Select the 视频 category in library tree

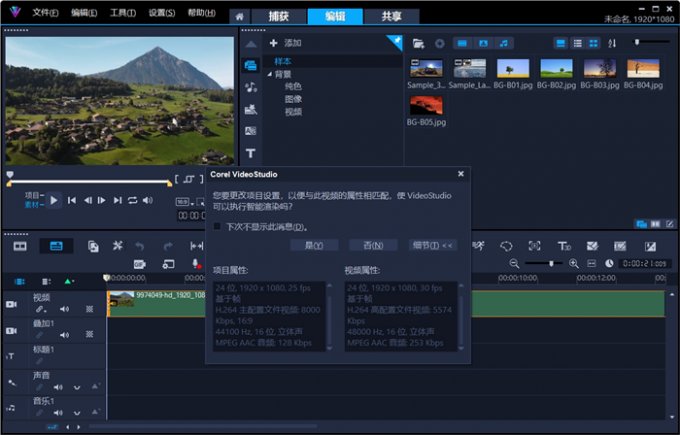(293, 112)
